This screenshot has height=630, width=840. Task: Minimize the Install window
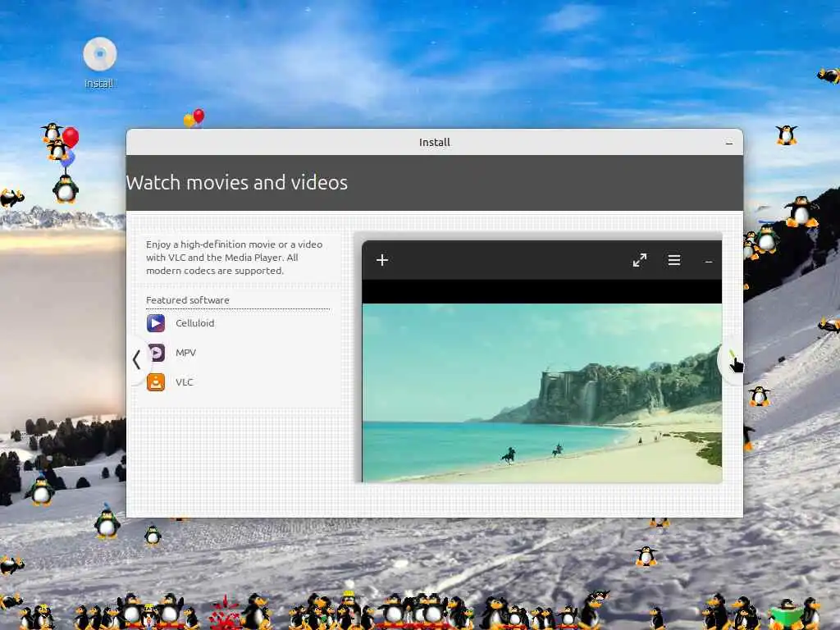(728, 143)
